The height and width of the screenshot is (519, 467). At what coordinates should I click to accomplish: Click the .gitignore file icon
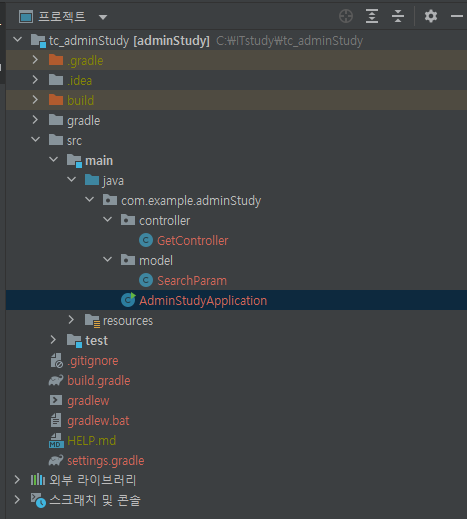point(56,361)
